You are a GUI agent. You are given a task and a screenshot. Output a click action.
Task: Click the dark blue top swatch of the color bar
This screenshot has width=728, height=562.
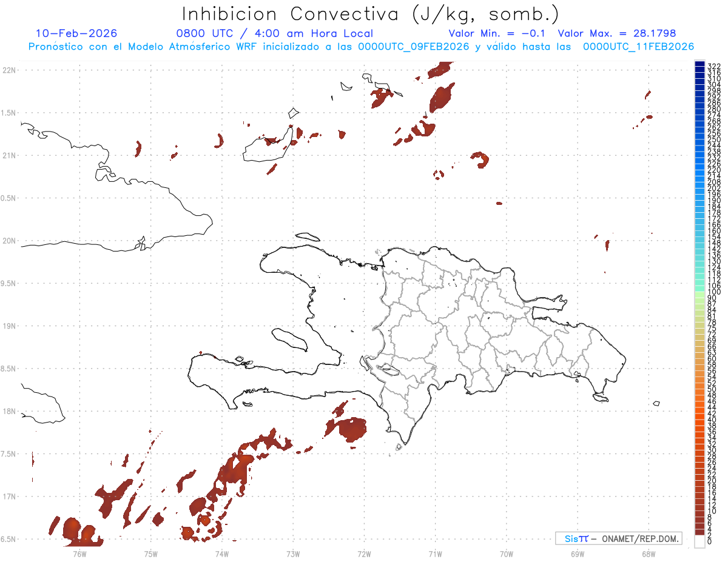(x=699, y=64)
